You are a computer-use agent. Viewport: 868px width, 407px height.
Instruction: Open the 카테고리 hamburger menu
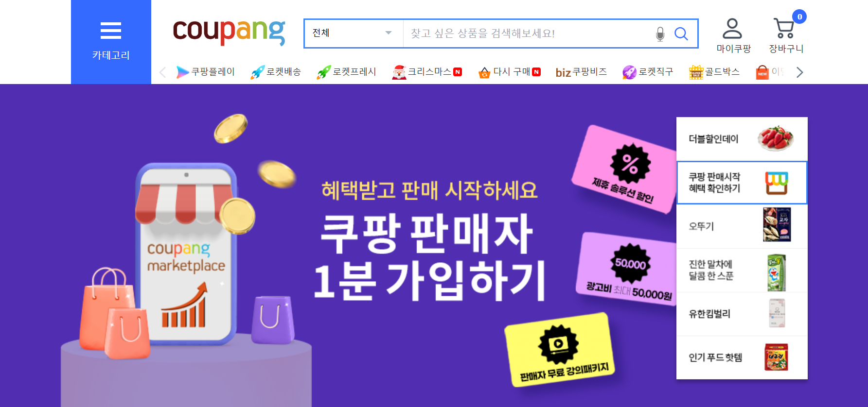[111, 41]
